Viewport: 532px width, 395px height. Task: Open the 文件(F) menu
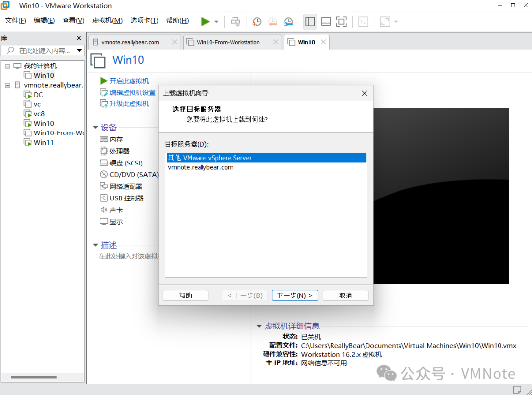click(x=15, y=20)
